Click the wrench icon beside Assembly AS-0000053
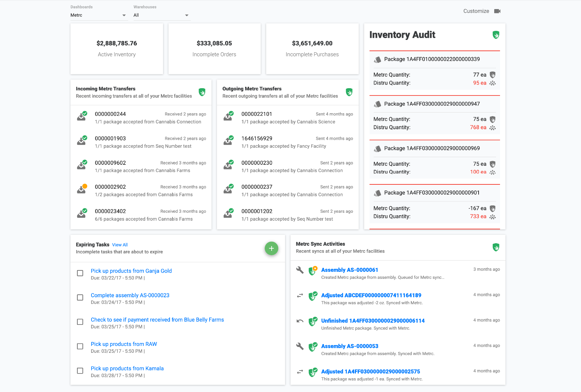 tap(300, 346)
